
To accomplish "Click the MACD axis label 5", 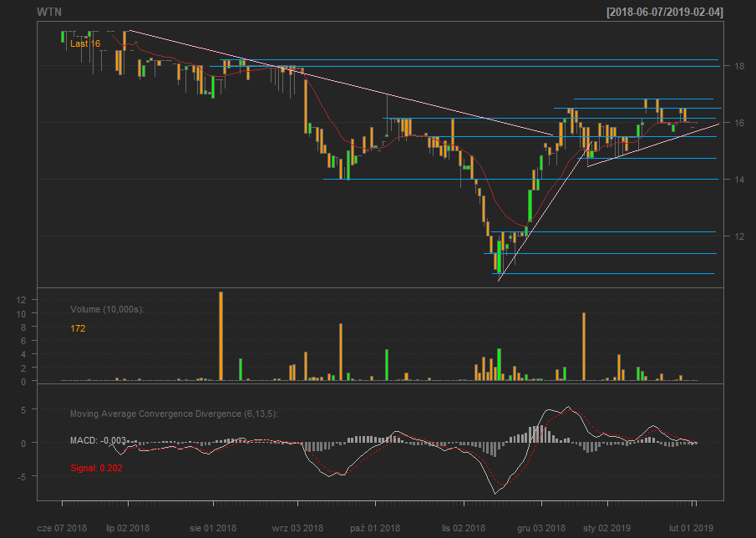I will tap(23, 409).
